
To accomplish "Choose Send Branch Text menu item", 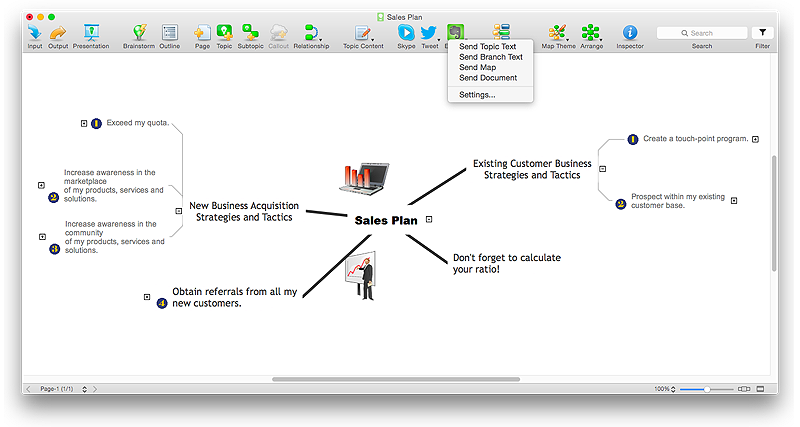I will [490, 57].
